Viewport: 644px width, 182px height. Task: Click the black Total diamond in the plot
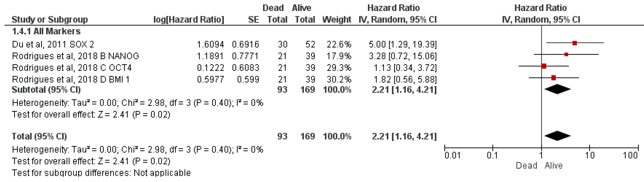coord(557,136)
